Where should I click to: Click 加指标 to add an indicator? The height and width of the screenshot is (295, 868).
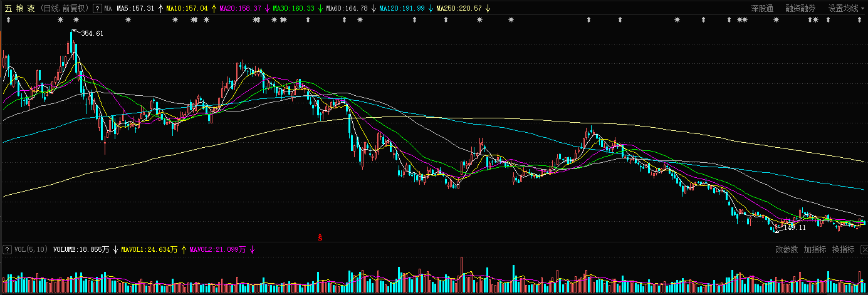tap(815, 249)
